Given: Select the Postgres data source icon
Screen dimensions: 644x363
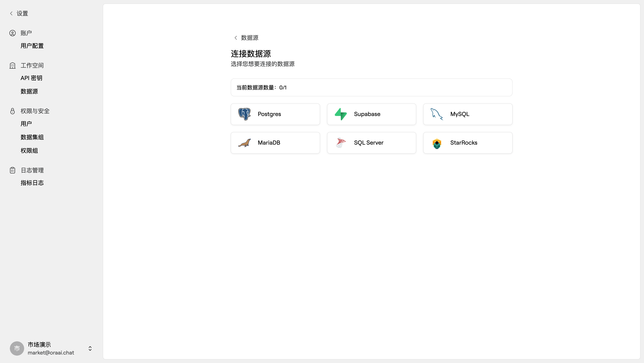Looking at the screenshot, I should click(x=244, y=114).
